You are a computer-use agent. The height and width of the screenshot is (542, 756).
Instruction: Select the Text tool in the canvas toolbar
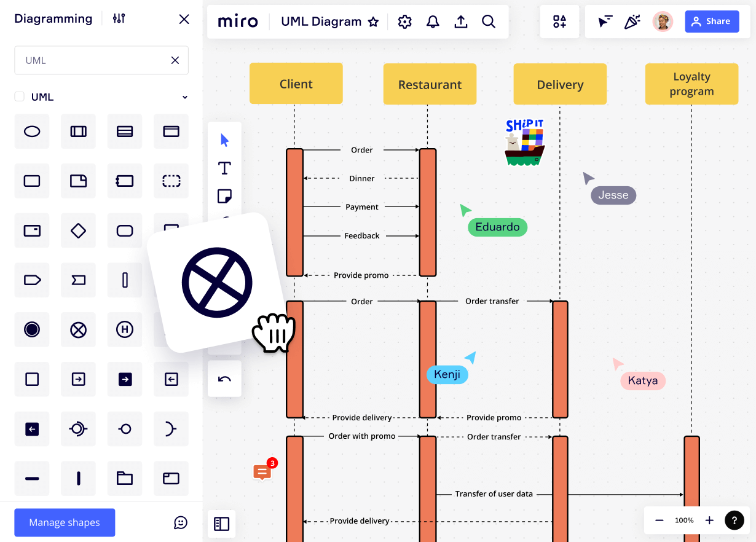(224, 167)
